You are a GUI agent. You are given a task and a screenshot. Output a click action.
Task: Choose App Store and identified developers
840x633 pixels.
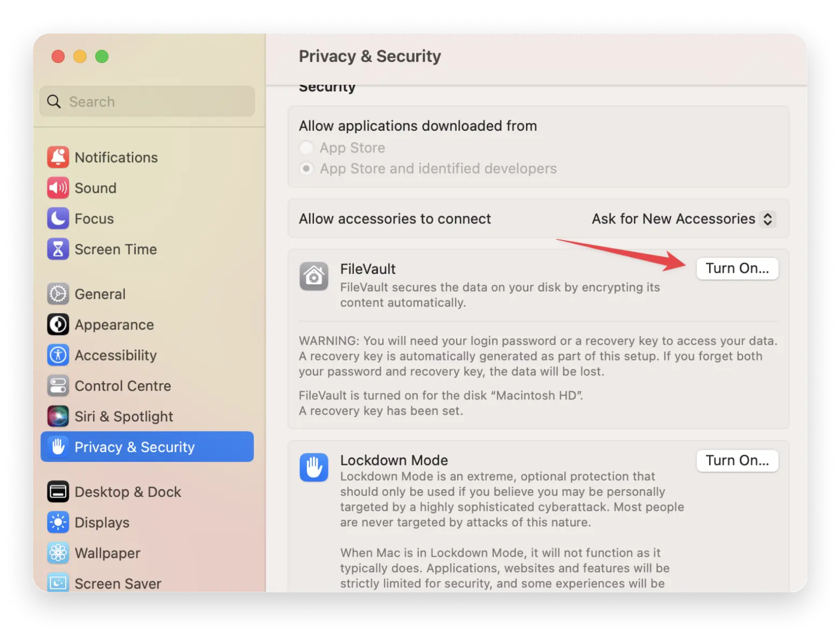point(306,168)
